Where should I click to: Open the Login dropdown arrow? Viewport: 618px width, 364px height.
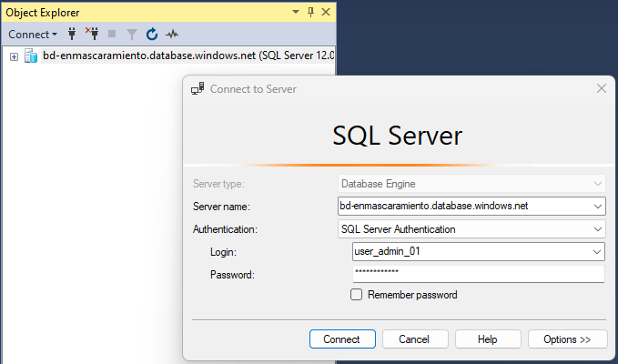click(x=597, y=252)
